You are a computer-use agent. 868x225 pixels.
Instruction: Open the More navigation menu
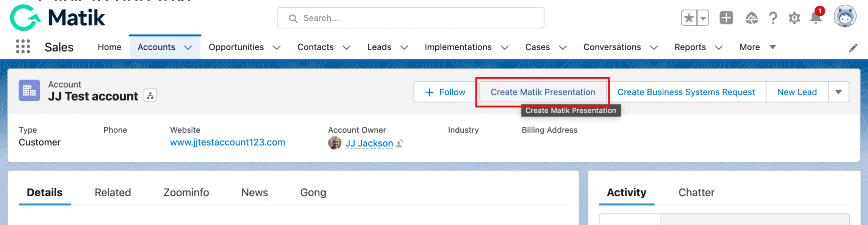coord(757,47)
